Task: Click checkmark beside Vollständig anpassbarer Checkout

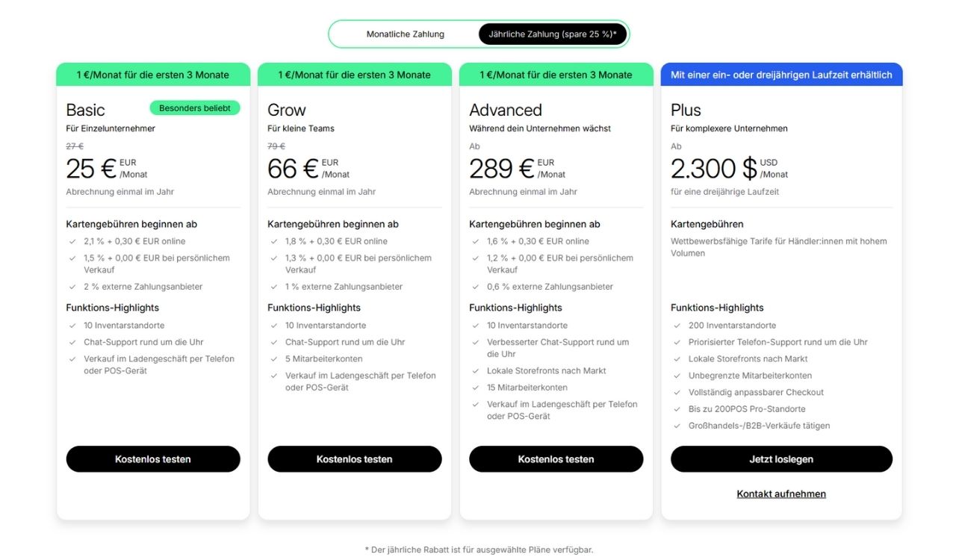Action: coord(677,393)
